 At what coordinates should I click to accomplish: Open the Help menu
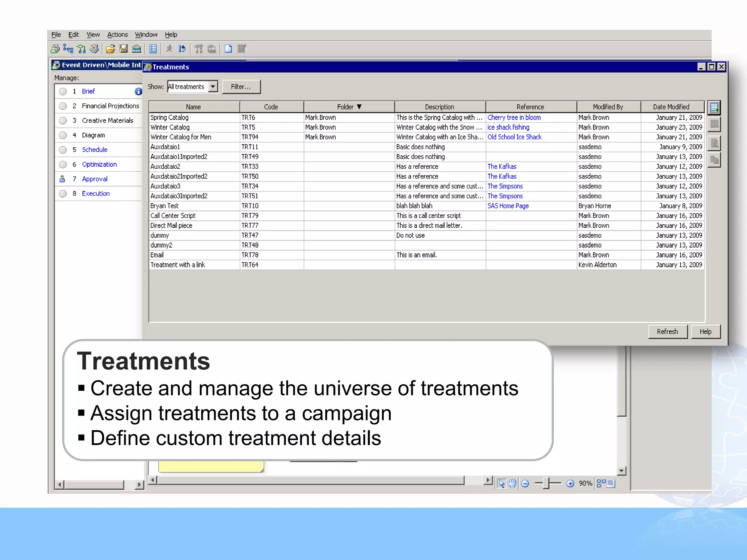click(171, 35)
